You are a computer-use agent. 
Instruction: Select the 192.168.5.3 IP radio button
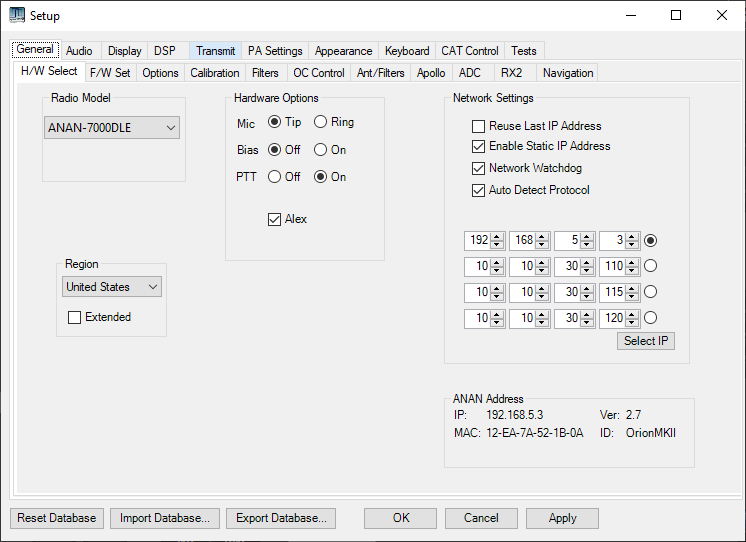click(650, 240)
